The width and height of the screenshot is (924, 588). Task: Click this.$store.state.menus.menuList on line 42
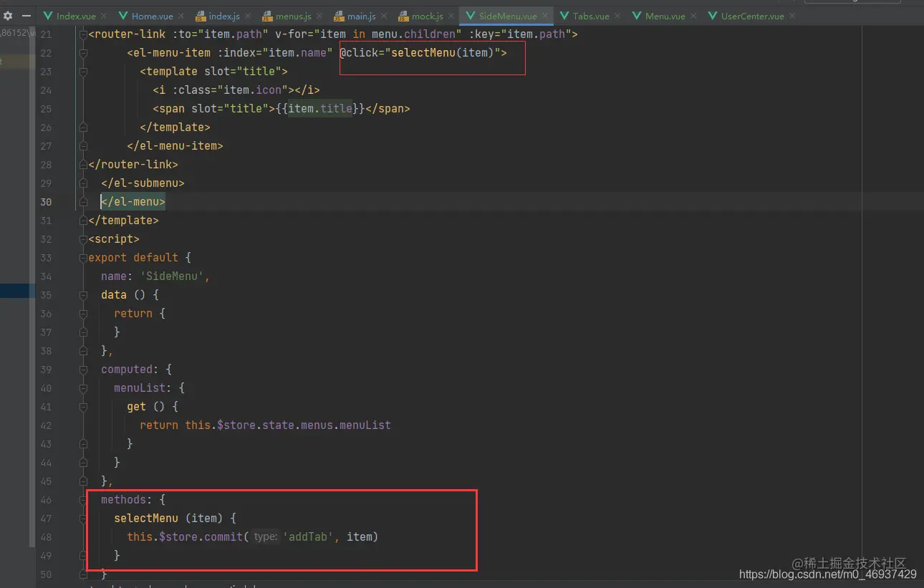point(288,425)
